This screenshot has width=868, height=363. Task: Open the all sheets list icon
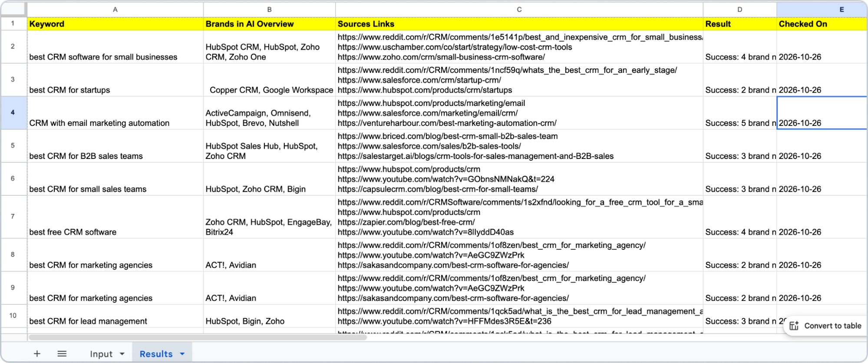[62, 354]
